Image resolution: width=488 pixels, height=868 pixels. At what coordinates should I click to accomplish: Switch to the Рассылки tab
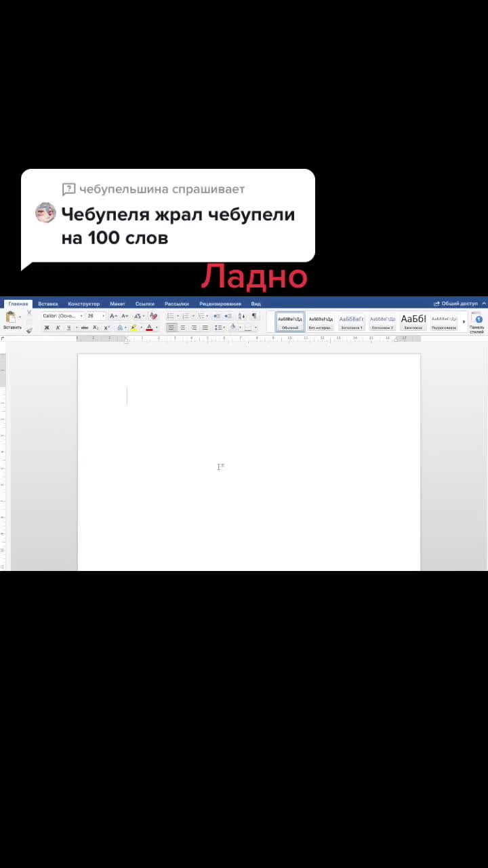pyautogui.click(x=176, y=304)
